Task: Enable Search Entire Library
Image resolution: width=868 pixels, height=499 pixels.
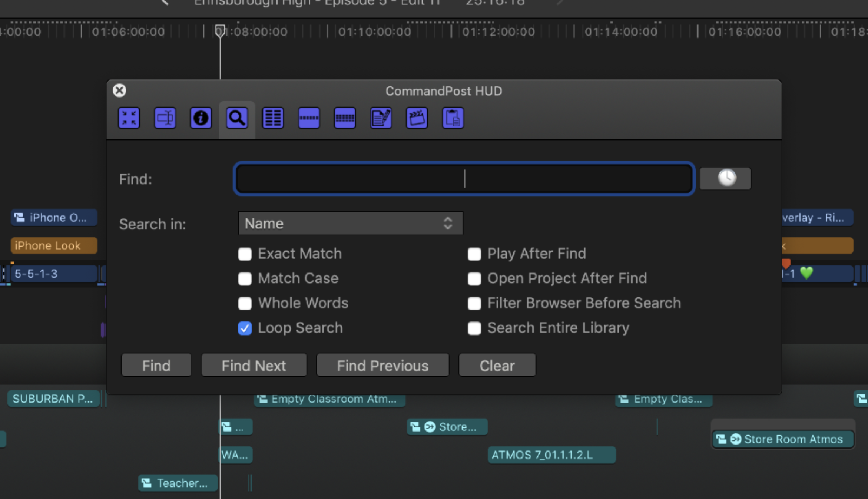Action: (474, 328)
